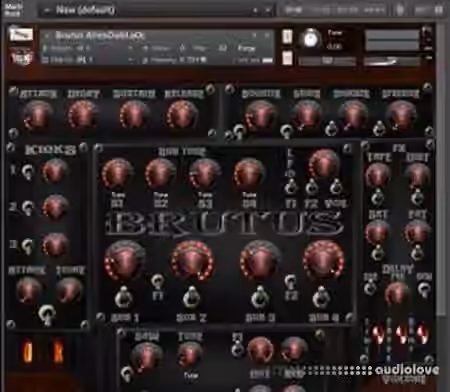Toggle the switch under the TAPE knob
The height and width of the screenshot is (392, 450).
pyautogui.click(x=377, y=198)
